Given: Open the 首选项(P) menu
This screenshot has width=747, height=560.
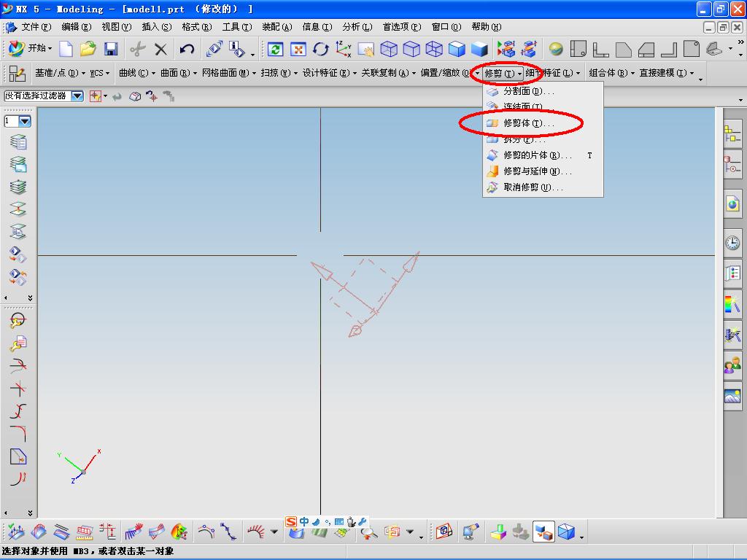Looking at the screenshot, I should tap(402, 27).
